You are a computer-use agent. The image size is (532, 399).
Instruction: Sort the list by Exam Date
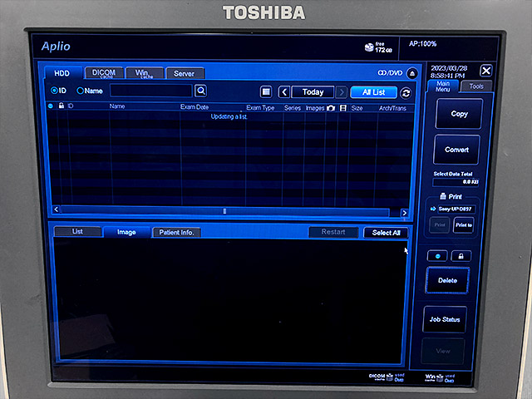click(x=195, y=107)
